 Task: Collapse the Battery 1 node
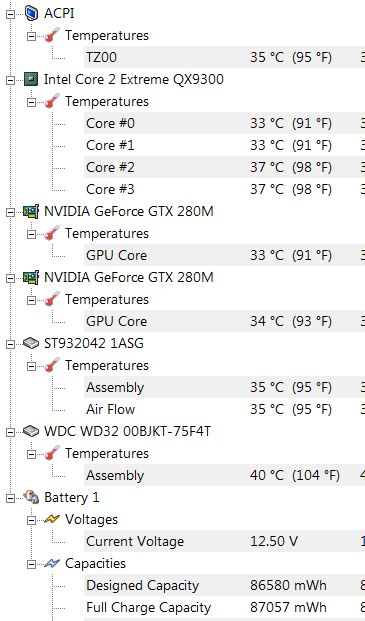tap(10, 498)
